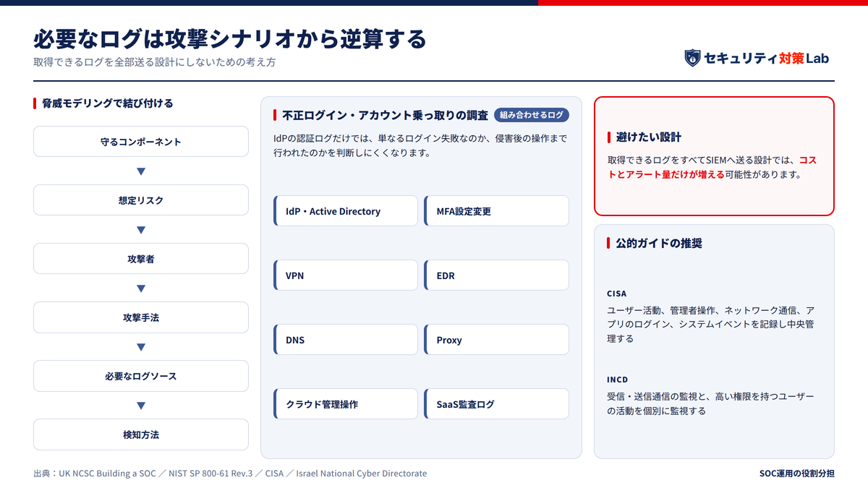The height and width of the screenshot is (488, 868).
Task: Select the 想定リスク box
Action: [x=141, y=200]
